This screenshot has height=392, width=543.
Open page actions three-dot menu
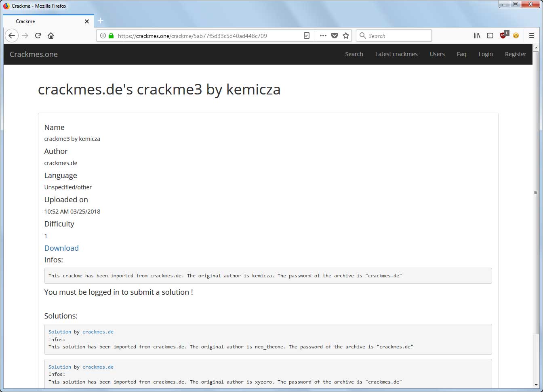(323, 36)
